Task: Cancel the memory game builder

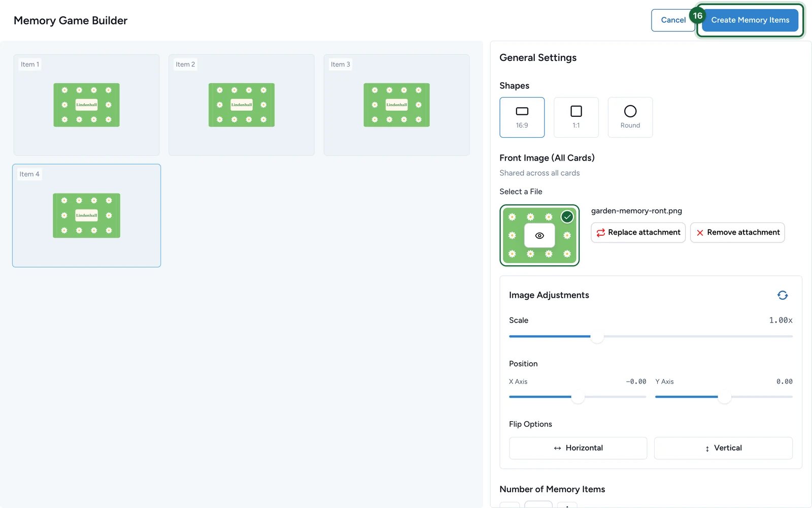Action: tap(673, 20)
